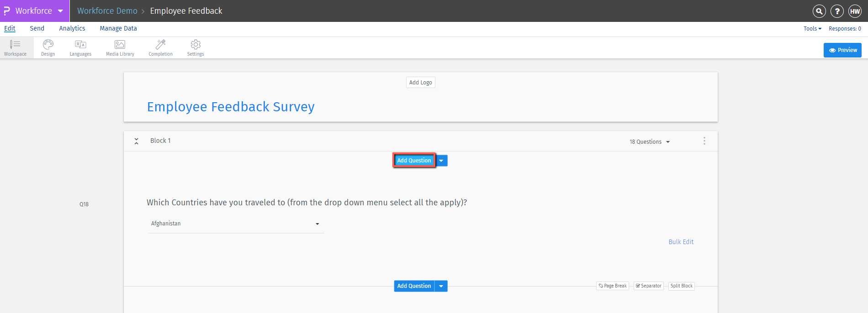Open the Design palette icon
The height and width of the screenshot is (313, 868).
(x=48, y=47)
